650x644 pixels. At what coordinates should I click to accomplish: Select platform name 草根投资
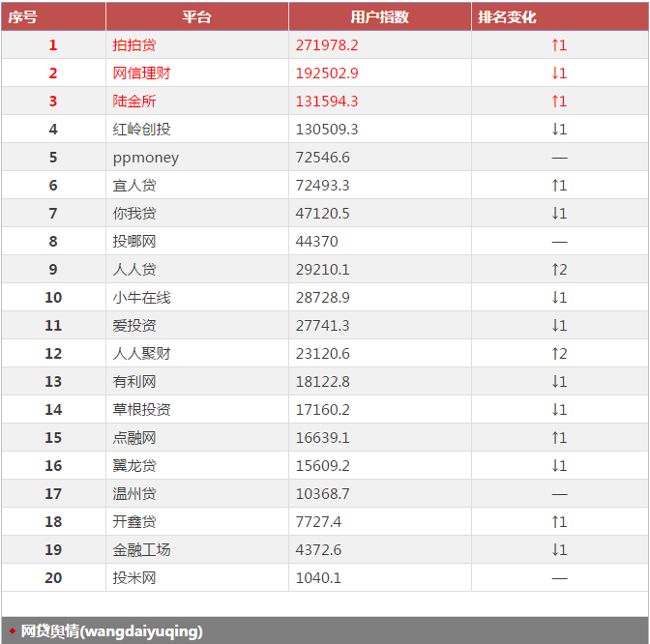[142, 409]
